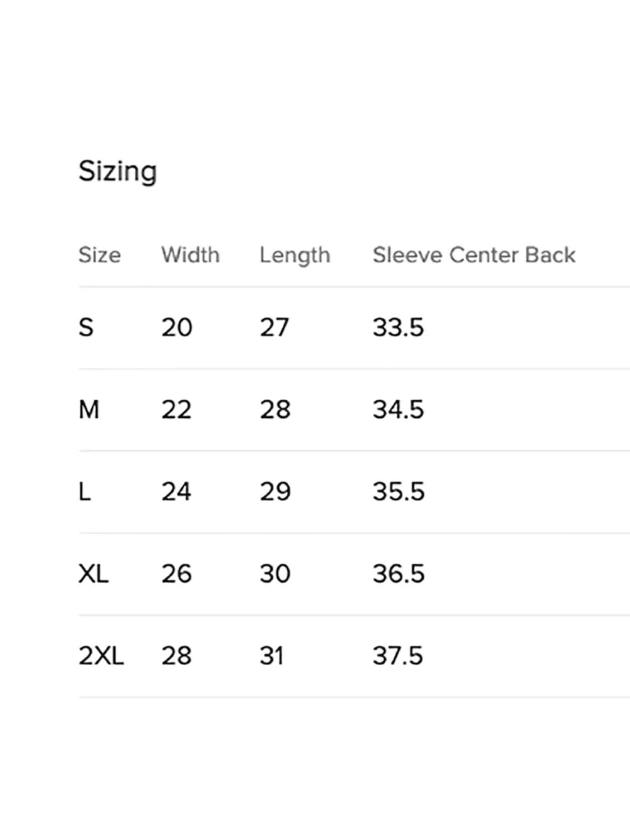This screenshot has width=630, height=840.
Task: Click the Size column header
Action: tap(100, 255)
